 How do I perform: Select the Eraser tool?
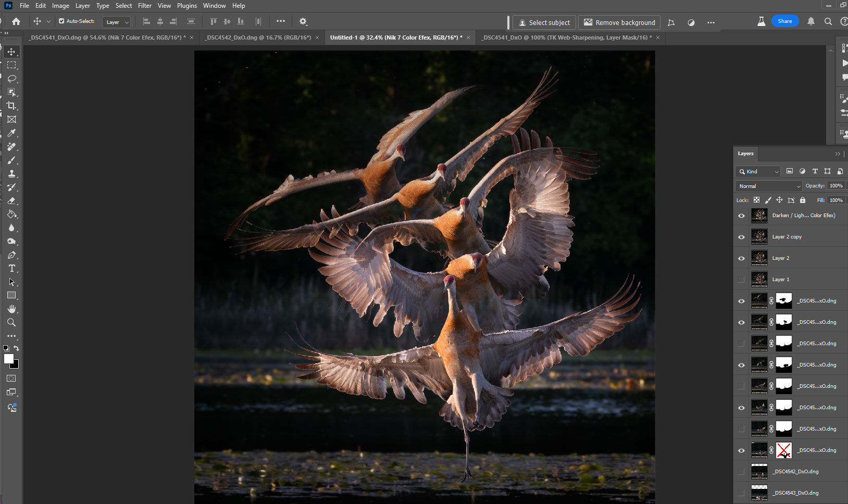click(11, 201)
